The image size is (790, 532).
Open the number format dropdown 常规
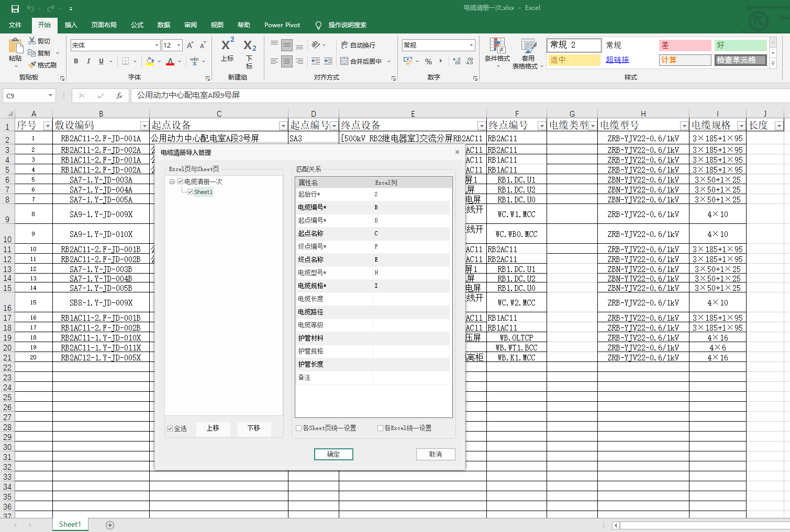pyautogui.click(x=471, y=46)
